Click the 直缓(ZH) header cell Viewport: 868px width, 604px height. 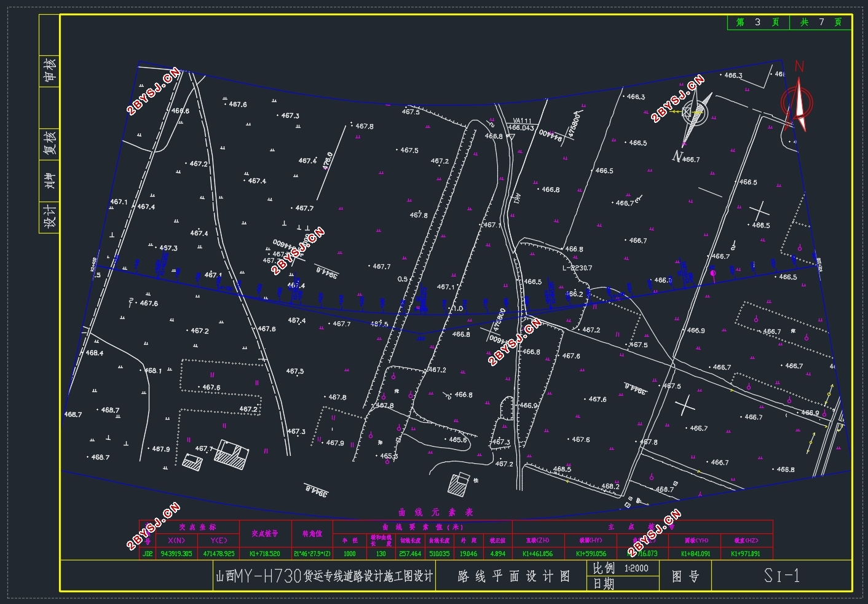[x=537, y=541]
